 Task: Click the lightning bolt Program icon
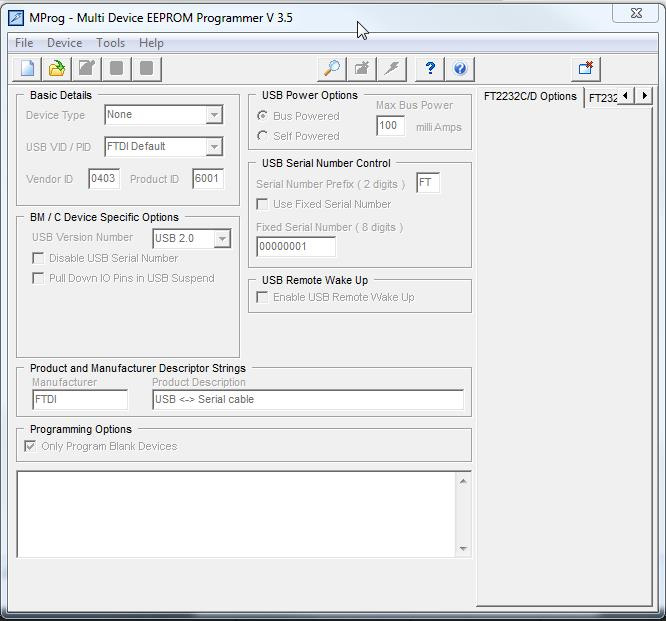point(392,68)
